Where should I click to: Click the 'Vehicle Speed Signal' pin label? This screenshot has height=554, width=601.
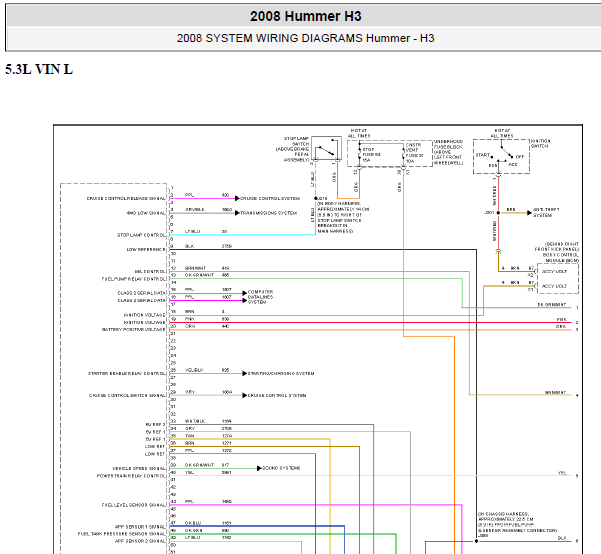138,468
